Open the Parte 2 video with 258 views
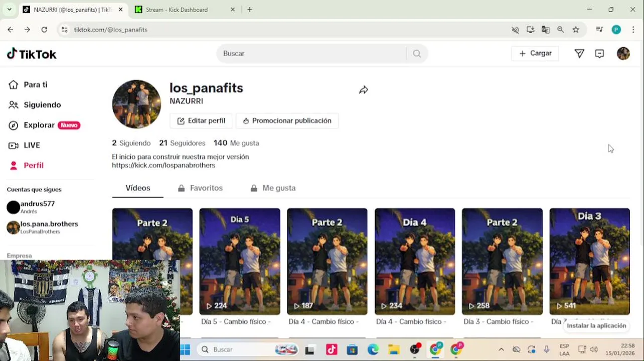The width and height of the screenshot is (644, 361). [502, 261]
